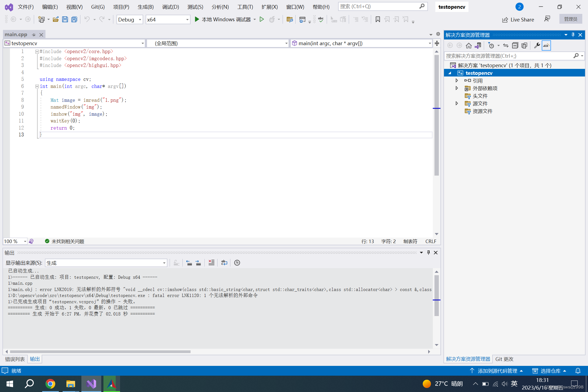This screenshot has height=392, width=588.
Task: Enable word wrap in the output window
Action: click(x=224, y=262)
